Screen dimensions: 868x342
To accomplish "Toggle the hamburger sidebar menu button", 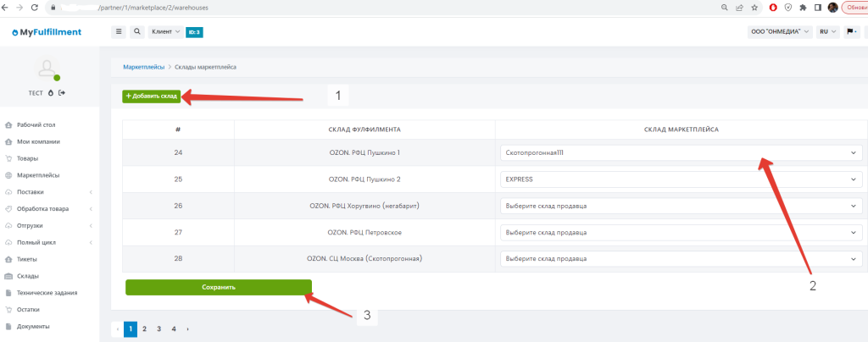I will click(119, 31).
